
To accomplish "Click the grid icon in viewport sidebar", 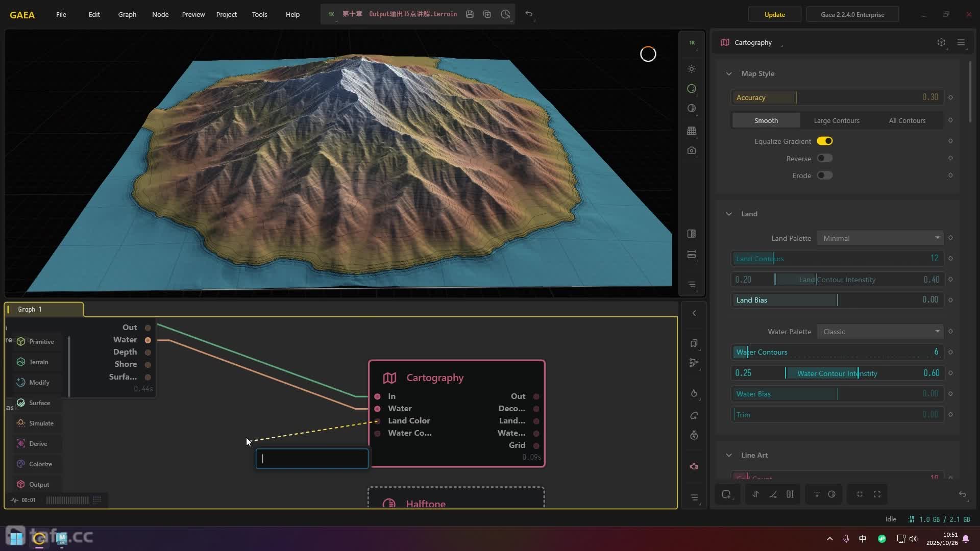I will point(692,131).
